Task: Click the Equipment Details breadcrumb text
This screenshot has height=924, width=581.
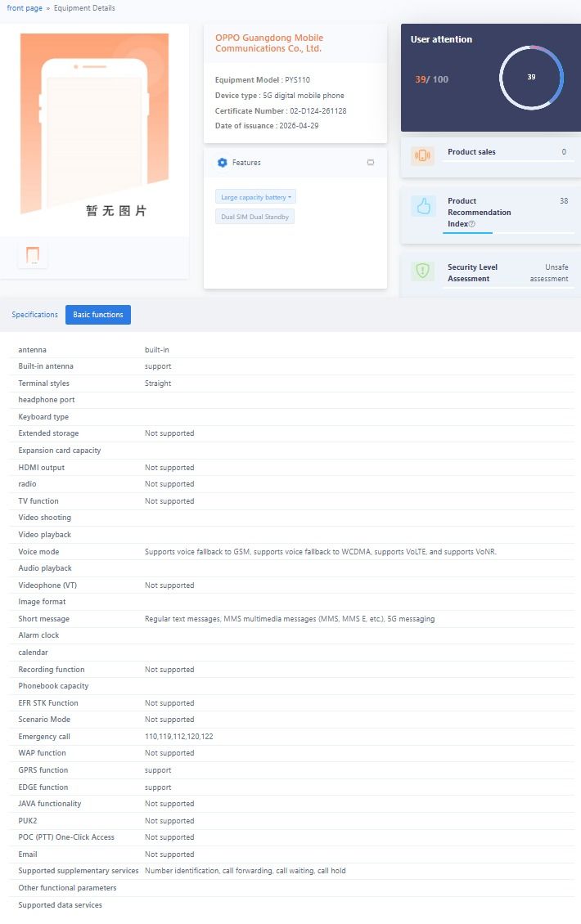Action: 84,8
